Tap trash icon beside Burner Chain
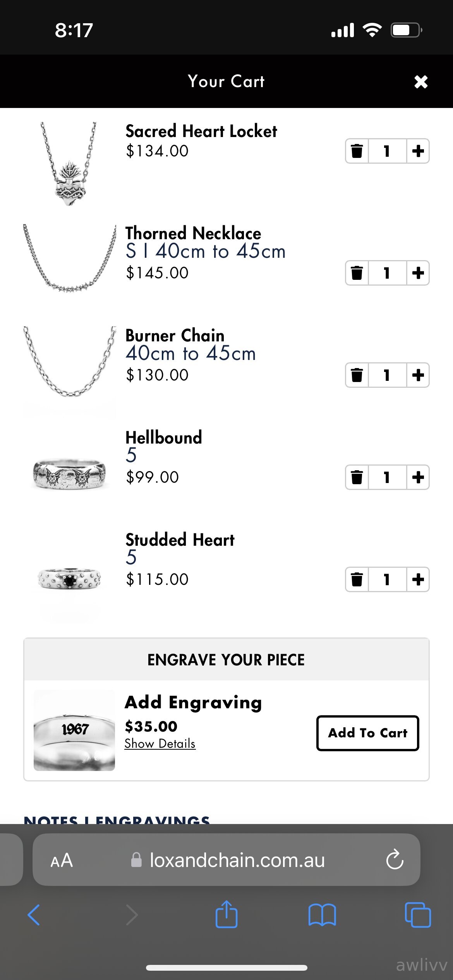The width and height of the screenshot is (453, 980). click(357, 375)
